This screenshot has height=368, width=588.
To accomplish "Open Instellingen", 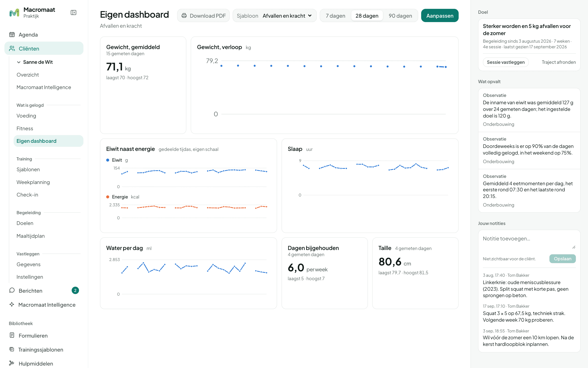I will (x=49, y=277).
